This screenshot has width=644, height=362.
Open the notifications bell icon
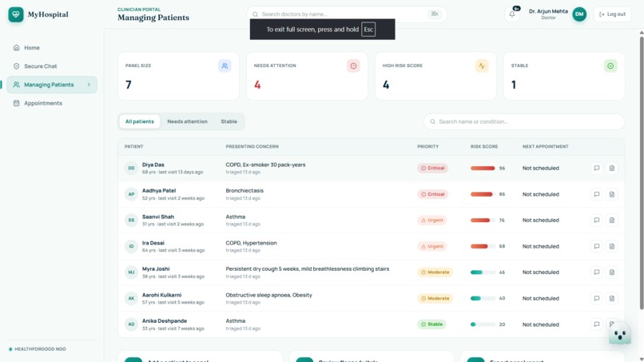tap(512, 14)
